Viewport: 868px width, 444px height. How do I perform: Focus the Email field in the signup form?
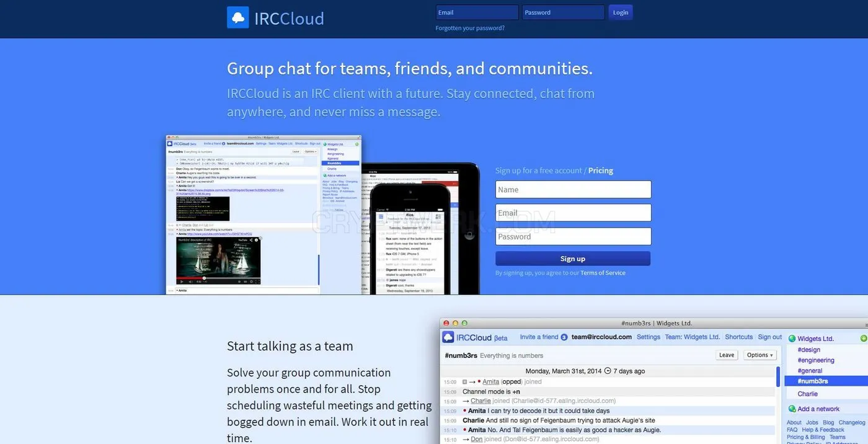(x=573, y=213)
